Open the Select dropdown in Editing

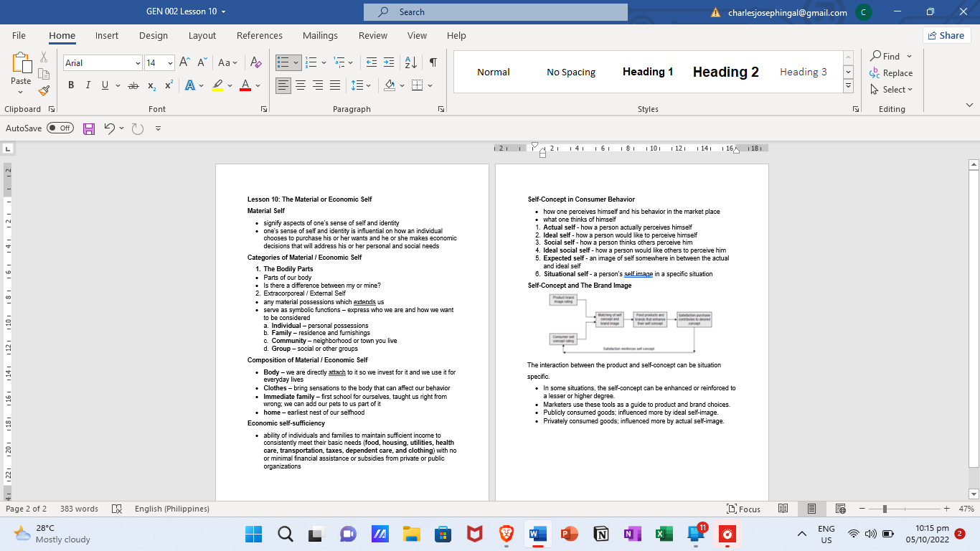pos(891,90)
